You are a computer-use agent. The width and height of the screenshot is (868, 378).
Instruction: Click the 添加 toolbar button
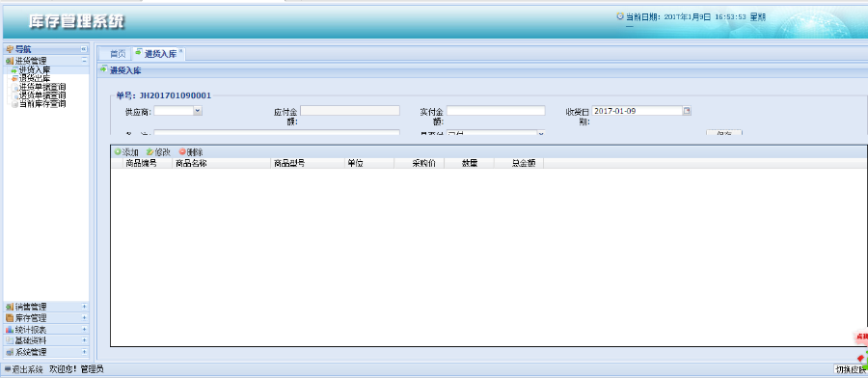point(126,151)
